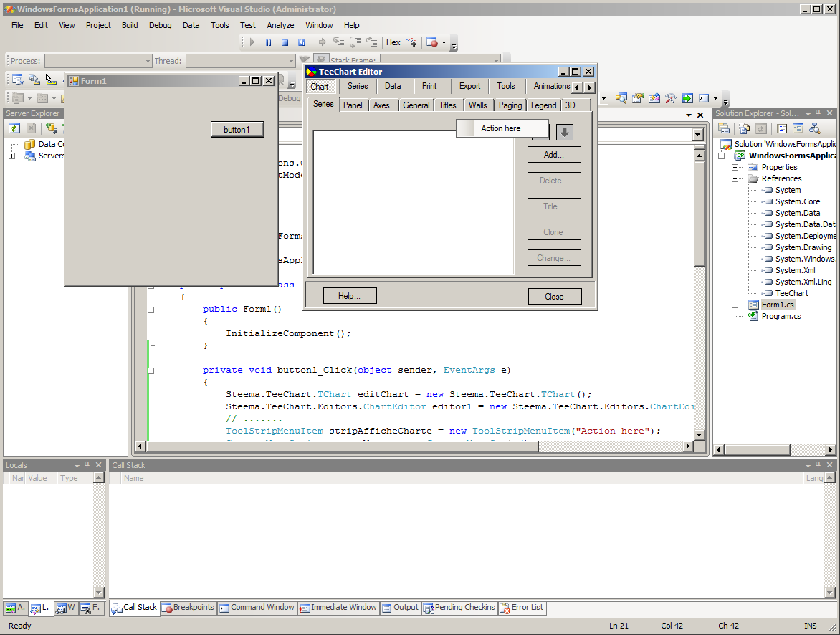
Task: Open the Error List tab
Action: coord(522,608)
